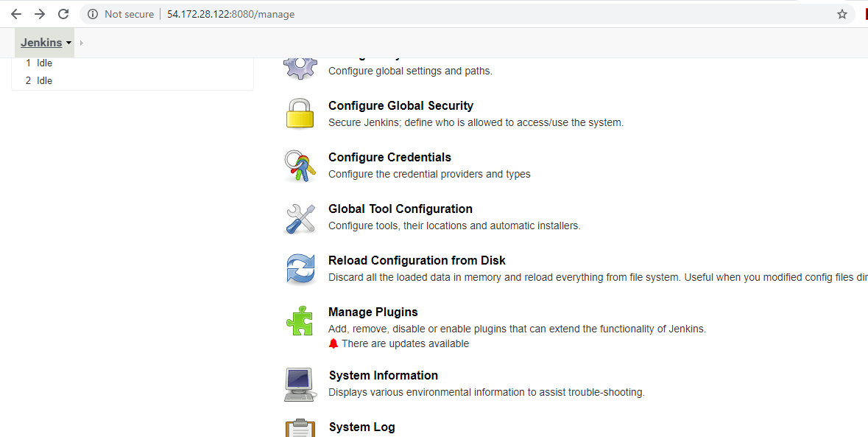Click the computer System Information icon
The height and width of the screenshot is (437, 868).
[x=300, y=384]
